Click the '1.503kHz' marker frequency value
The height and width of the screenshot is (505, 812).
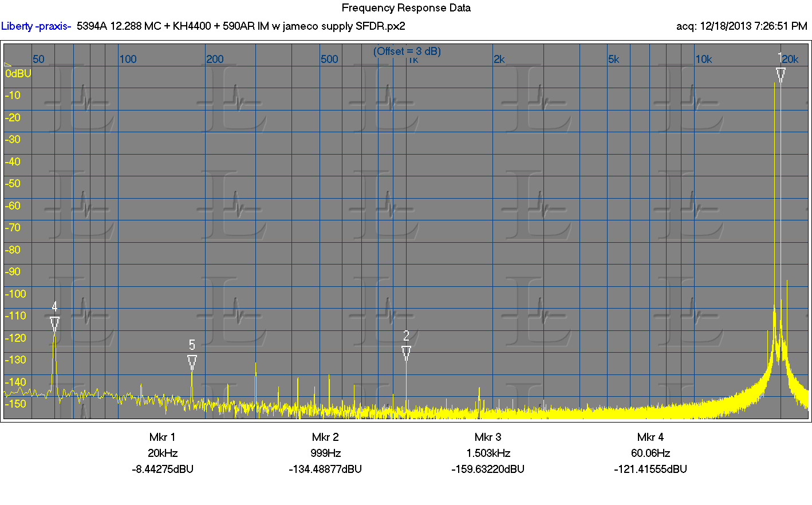pos(488,453)
